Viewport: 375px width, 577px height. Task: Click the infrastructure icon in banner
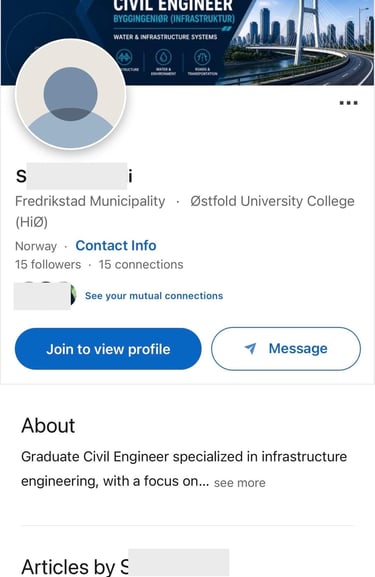(124, 58)
